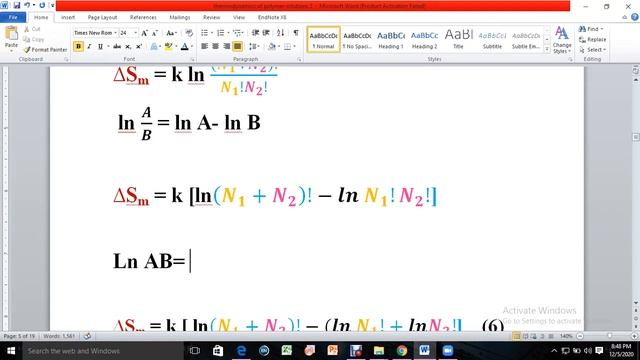Toggle paragraph marks (¶) visibility
Image resolution: width=640 pixels, height=360 pixels.
point(296,33)
